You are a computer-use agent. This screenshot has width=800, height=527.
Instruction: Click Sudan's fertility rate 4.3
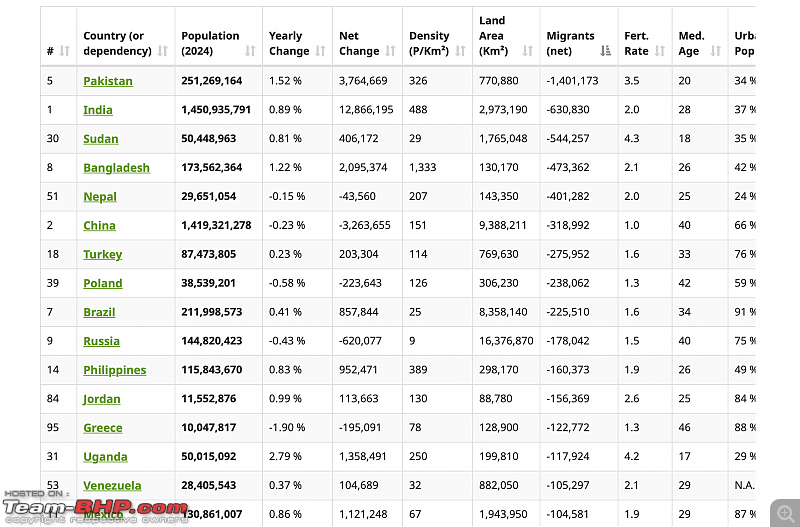pos(632,138)
